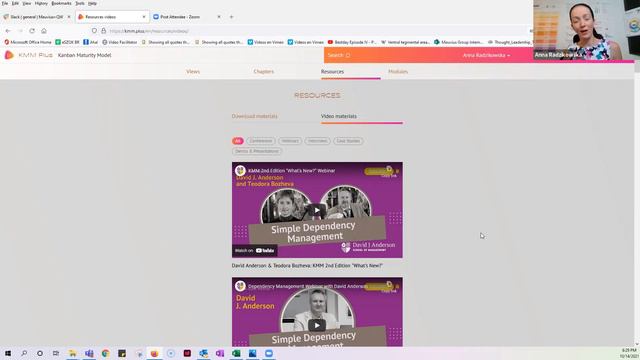
Task: Open the Help menu
Action: pos(93,3)
